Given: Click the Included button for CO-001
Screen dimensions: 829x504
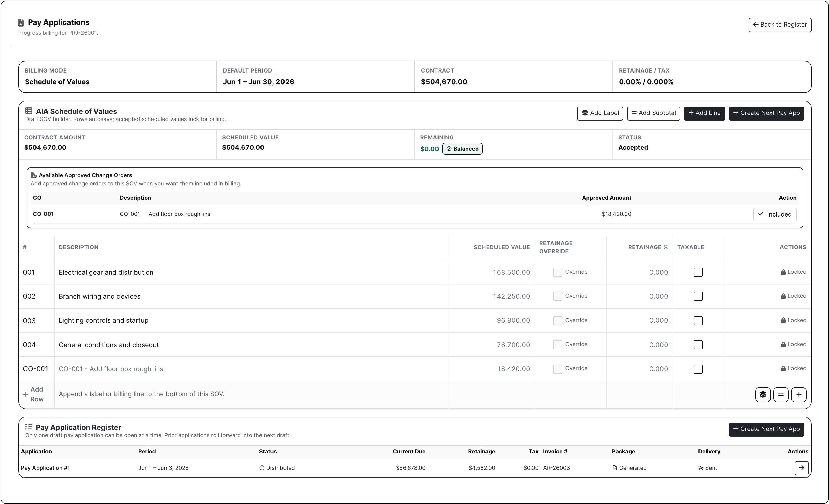Looking at the screenshot, I should point(775,214).
